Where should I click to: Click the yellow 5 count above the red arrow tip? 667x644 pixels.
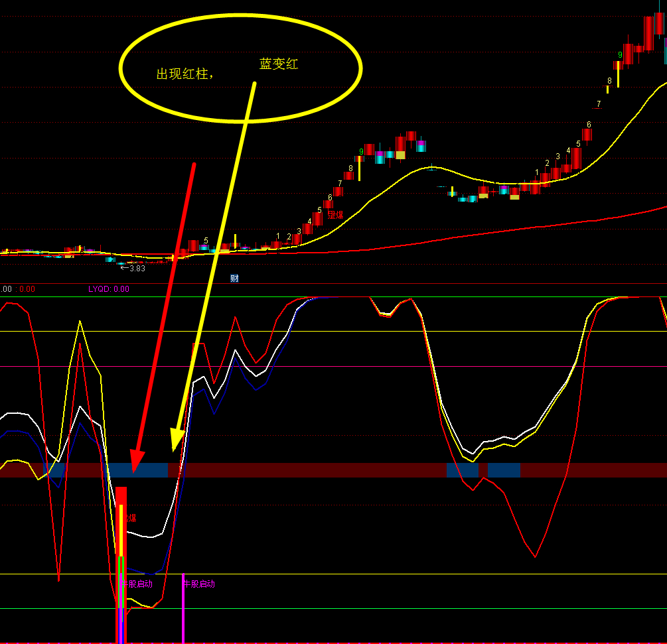(x=206, y=241)
